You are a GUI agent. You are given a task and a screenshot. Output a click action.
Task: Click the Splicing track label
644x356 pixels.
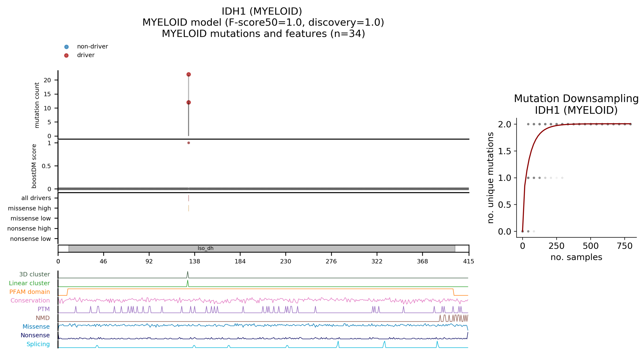(x=38, y=344)
